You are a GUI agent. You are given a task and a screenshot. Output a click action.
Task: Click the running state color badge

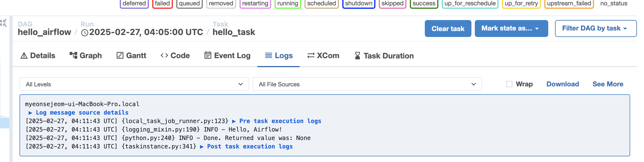(288, 4)
